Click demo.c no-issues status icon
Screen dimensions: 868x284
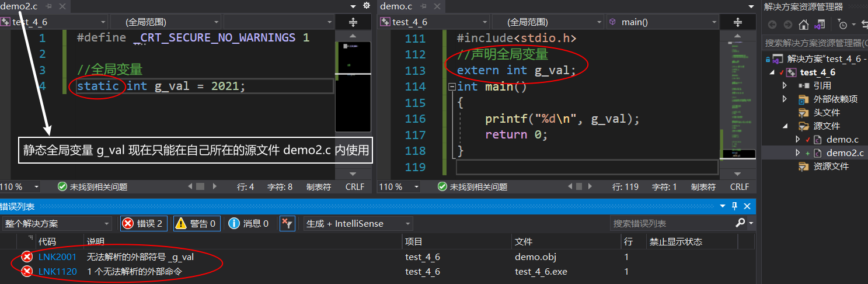point(442,187)
